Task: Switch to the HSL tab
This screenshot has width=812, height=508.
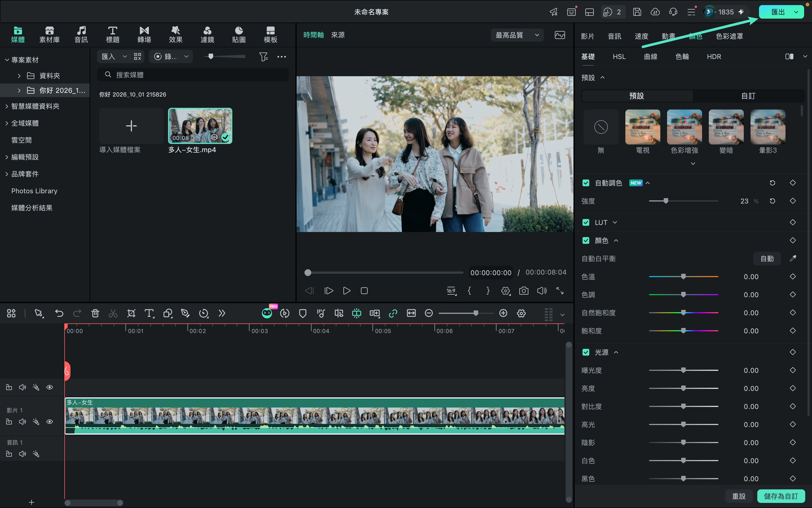Action: tap(619, 56)
